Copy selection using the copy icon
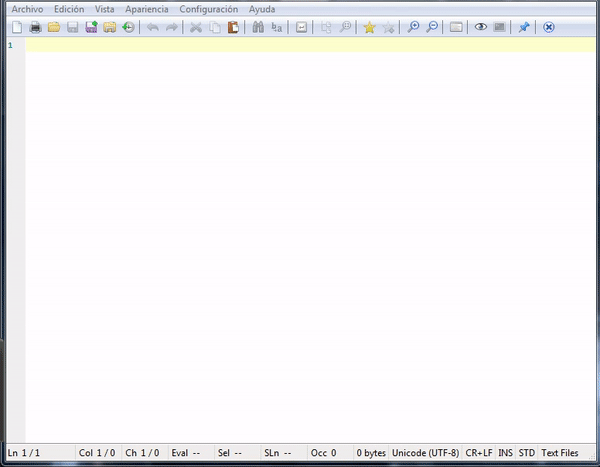This screenshot has width=600, height=467. point(215,27)
